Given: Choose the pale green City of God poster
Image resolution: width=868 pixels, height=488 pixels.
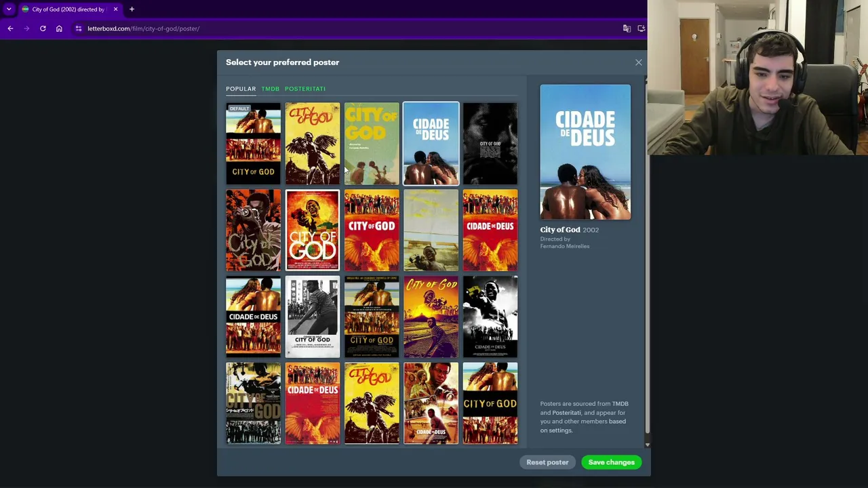Looking at the screenshot, I should pyautogui.click(x=372, y=144).
